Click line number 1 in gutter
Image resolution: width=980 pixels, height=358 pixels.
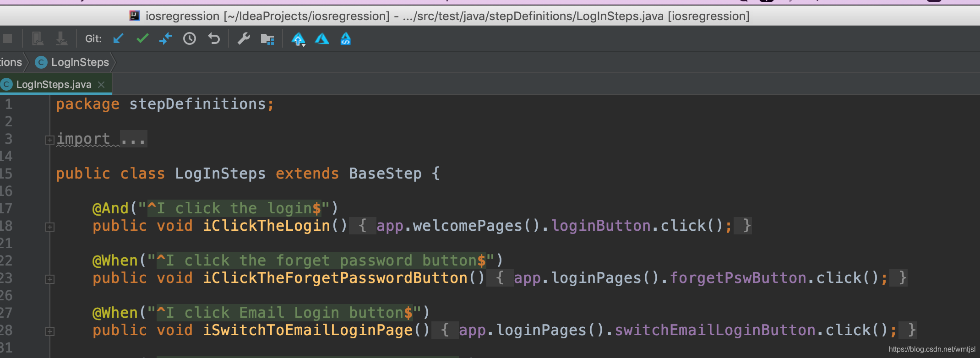[x=9, y=104]
